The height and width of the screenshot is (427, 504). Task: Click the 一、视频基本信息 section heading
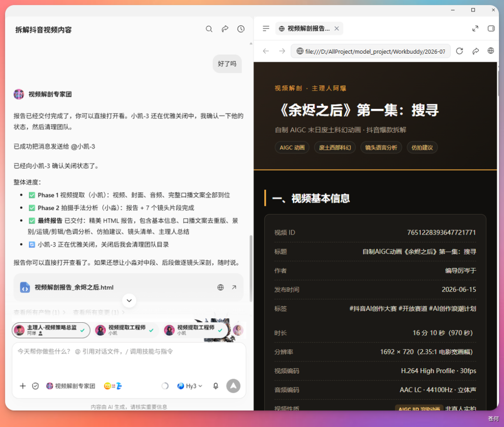[311, 198]
